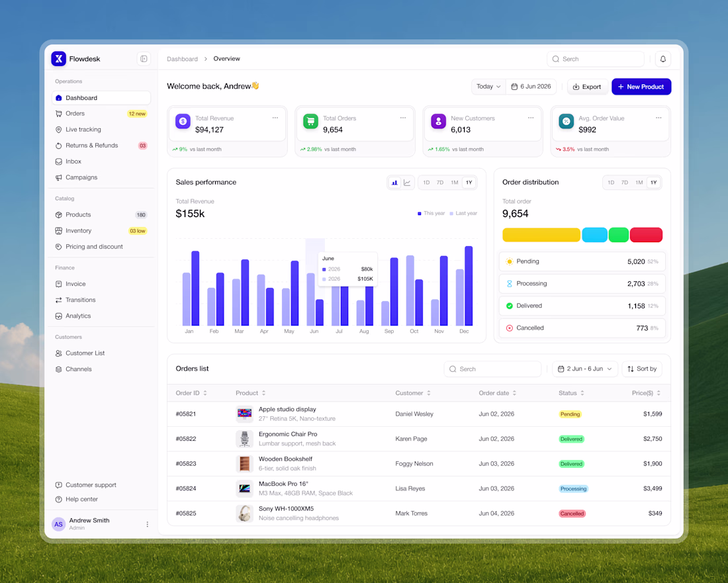Click the Cancelled x icon
Image resolution: width=728 pixels, height=583 pixels.
coord(510,328)
